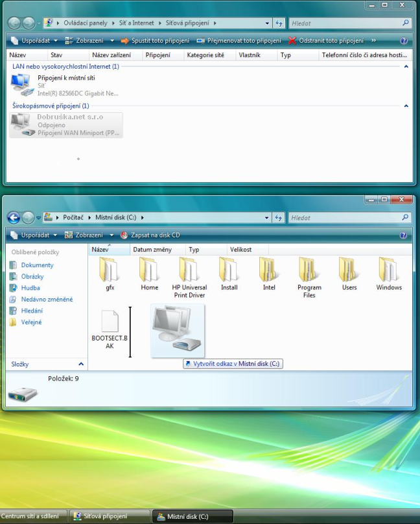The image size is (420, 524).
Task: Click Back arrow in Místní disk window
Action: [x=14, y=217]
